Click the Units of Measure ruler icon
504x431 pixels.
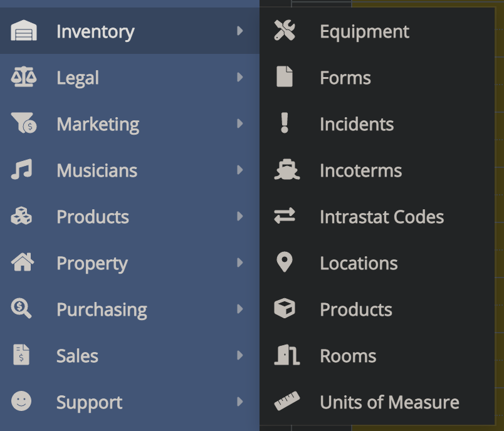(x=286, y=402)
